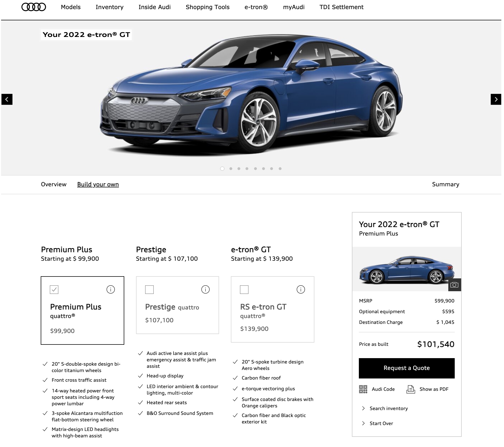
Task: Click the Show as PDF document icon
Action: [x=411, y=389]
